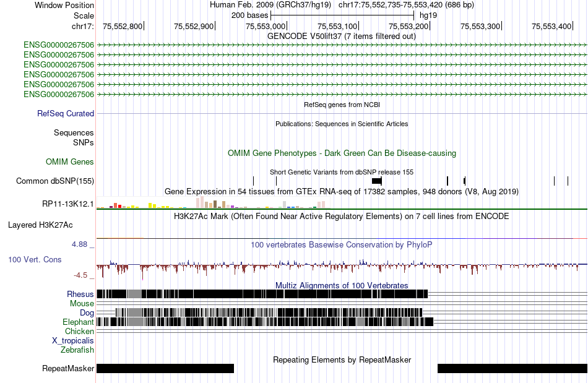Screen dimensions: 588x383
Task: Click the 4.88 upper scale value
Action: pos(79,244)
